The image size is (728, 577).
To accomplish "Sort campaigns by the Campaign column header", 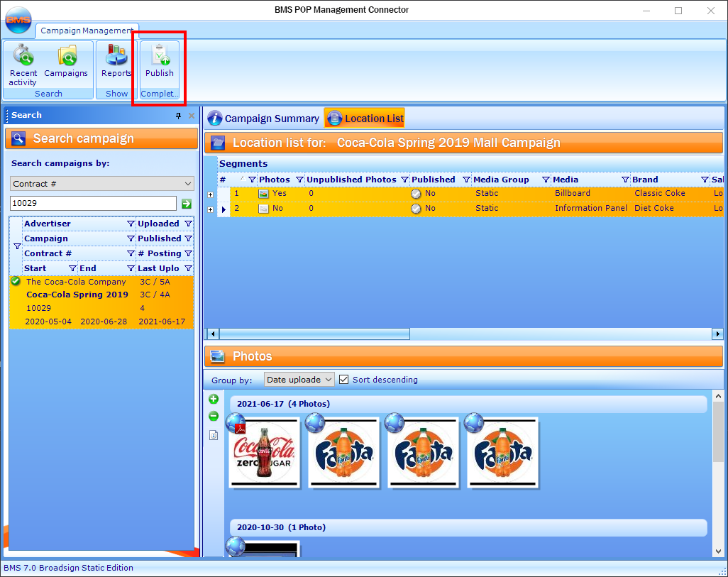I will point(46,238).
